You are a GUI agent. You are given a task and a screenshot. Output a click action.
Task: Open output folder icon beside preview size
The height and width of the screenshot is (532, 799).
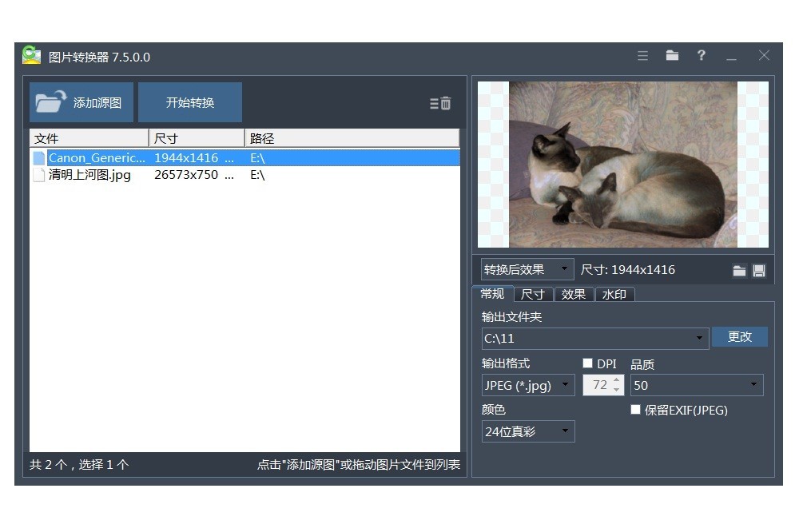click(x=739, y=271)
